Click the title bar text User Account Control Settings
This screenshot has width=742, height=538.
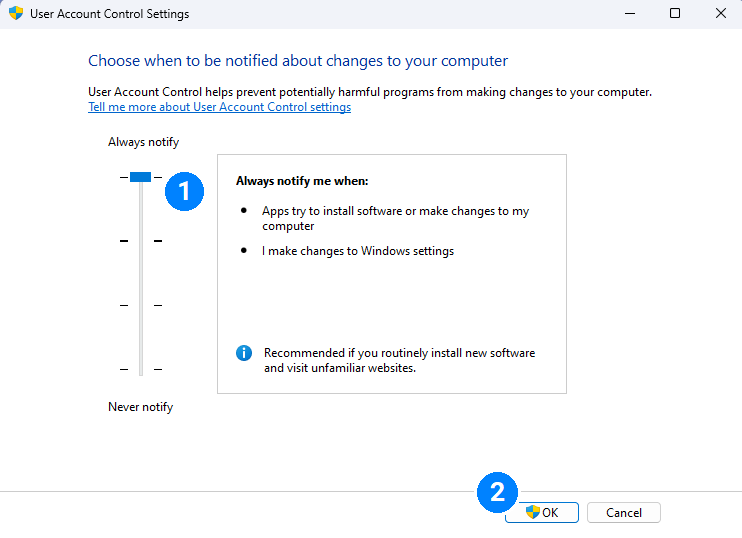[110, 14]
